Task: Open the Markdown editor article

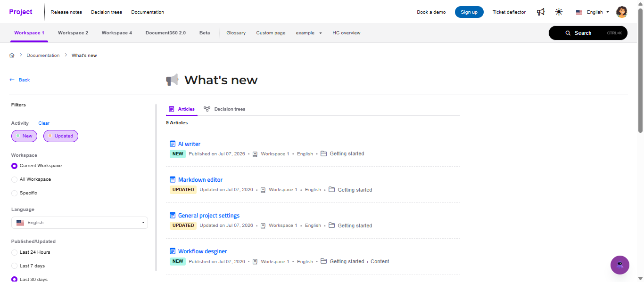Action: click(200, 180)
